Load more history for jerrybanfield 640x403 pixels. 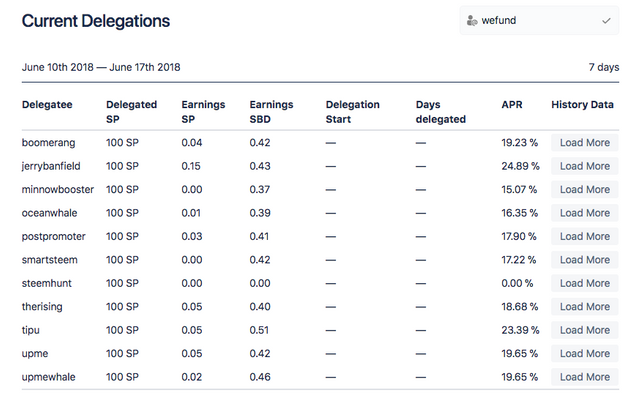click(x=584, y=166)
